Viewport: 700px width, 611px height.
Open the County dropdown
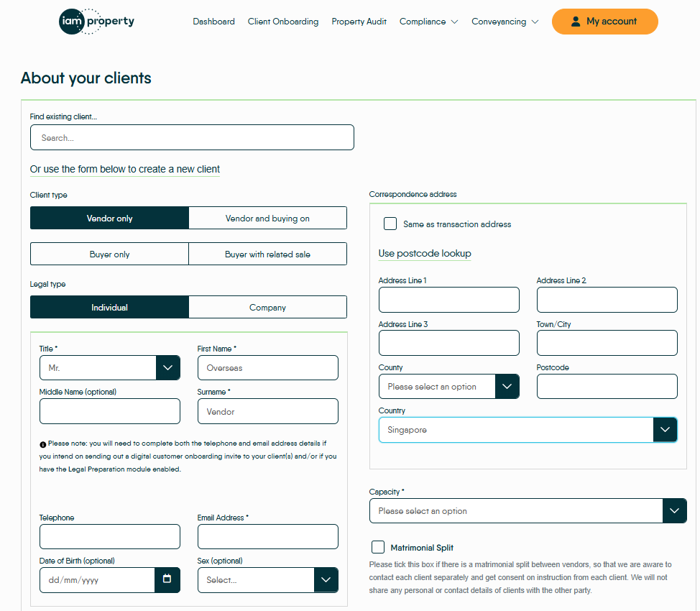pyautogui.click(x=507, y=386)
